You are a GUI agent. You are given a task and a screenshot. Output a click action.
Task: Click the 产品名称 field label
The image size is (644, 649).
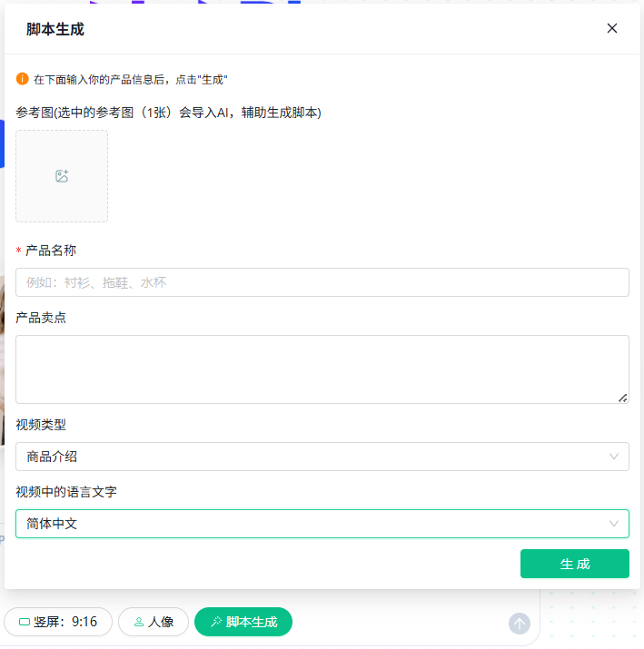(51, 251)
